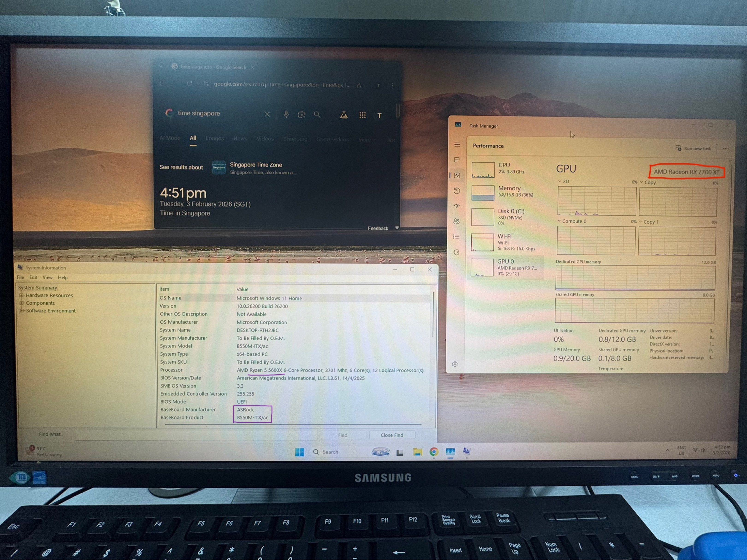747x560 pixels.
Task: Open the Compute 0 graph dropdown
Action: (x=572, y=221)
